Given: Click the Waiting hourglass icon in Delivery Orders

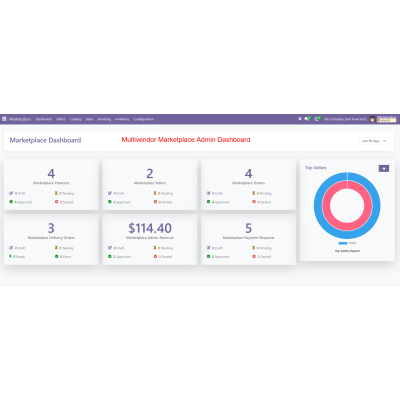Looking at the screenshot, I should [x=56, y=248].
